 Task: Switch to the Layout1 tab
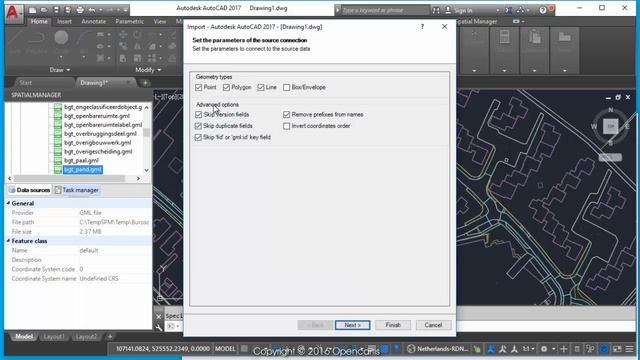coord(54,337)
